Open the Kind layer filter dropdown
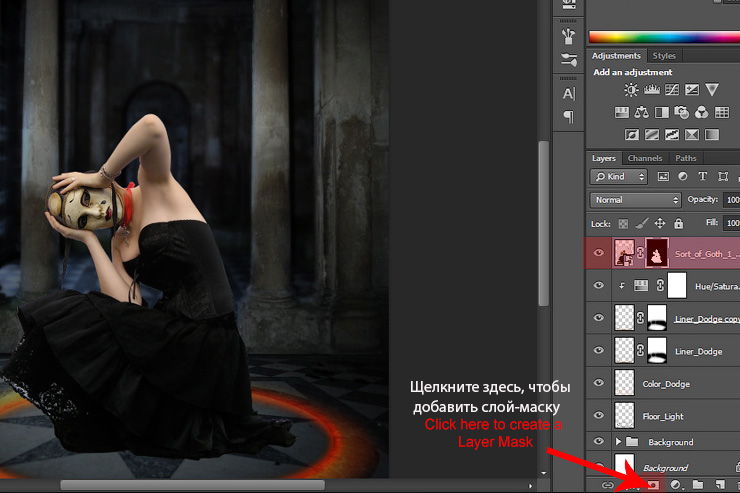The image size is (740, 493). pyautogui.click(x=618, y=177)
